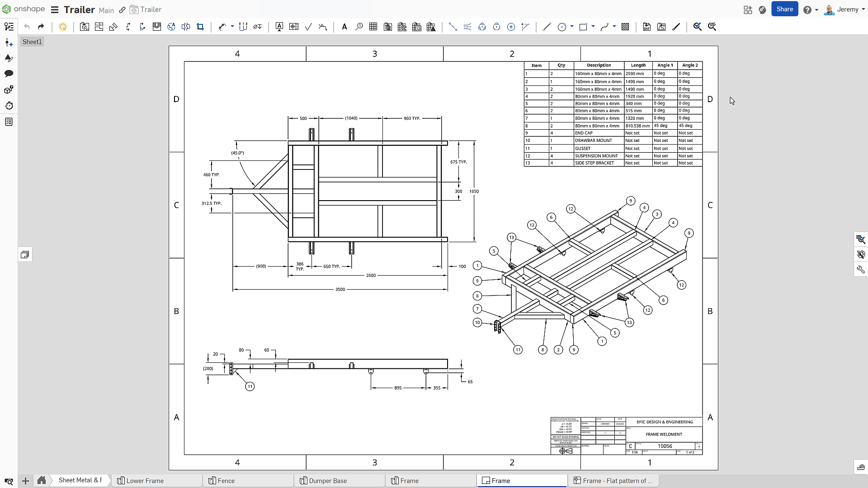Click the Sheet1 label
The image size is (868, 488).
tap(32, 42)
